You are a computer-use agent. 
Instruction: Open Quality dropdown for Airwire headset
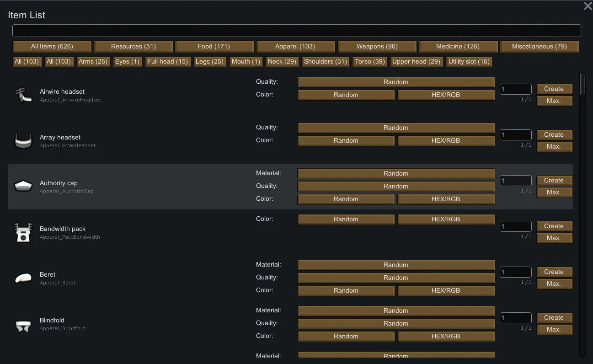(x=395, y=82)
